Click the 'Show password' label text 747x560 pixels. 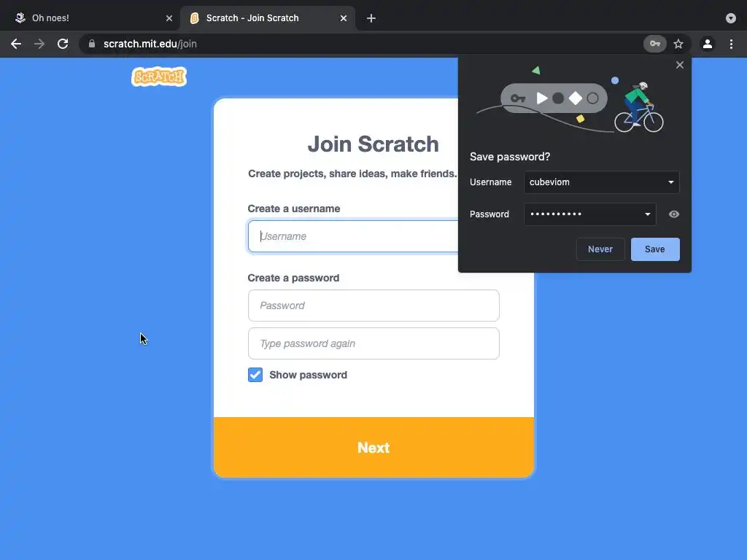pos(309,375)
